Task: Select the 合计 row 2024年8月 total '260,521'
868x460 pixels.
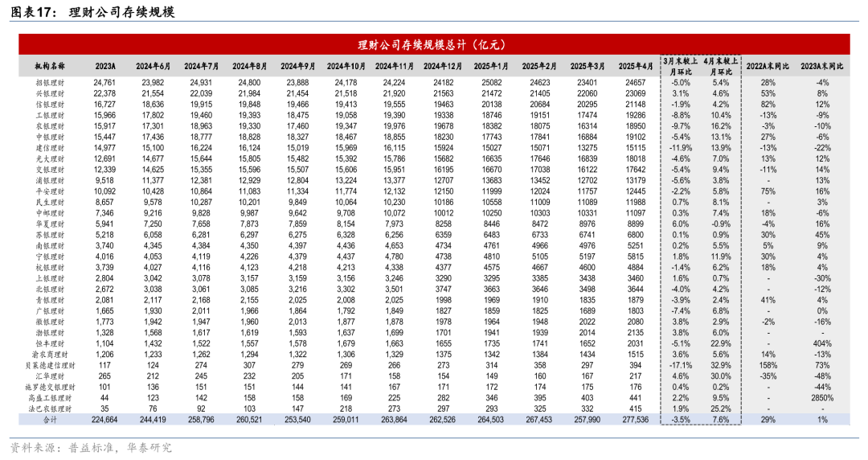Action: pyautogui.click(x=250, y=420)
